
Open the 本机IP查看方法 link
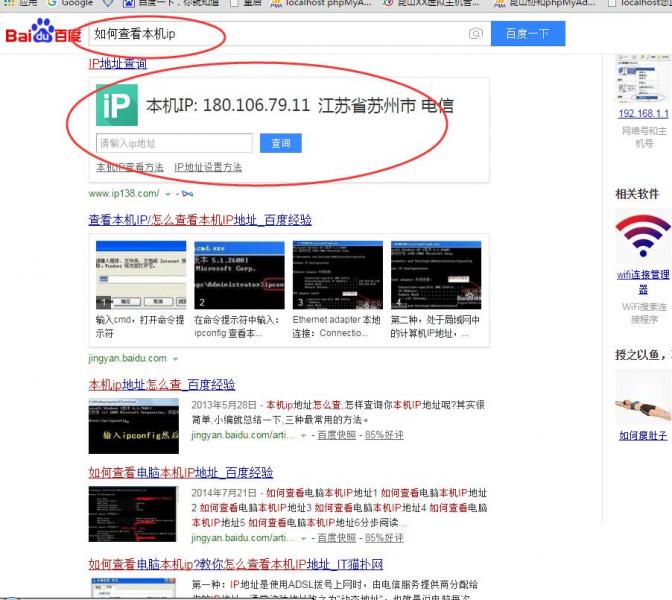[130, 167]
